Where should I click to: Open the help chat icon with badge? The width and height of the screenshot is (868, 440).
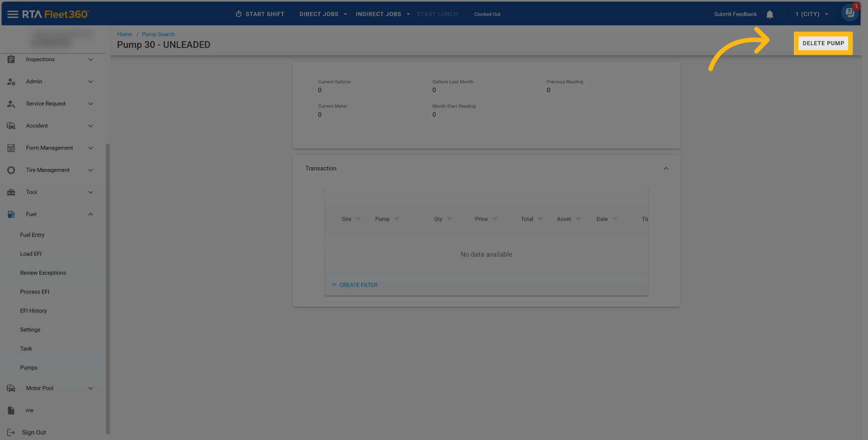coord(849,13)
